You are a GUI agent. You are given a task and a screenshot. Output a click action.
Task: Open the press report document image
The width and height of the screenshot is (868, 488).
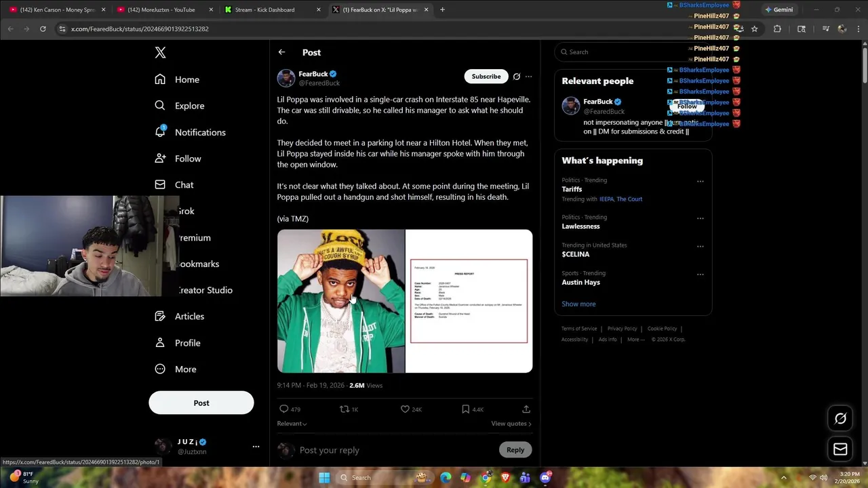pos(469,301)
